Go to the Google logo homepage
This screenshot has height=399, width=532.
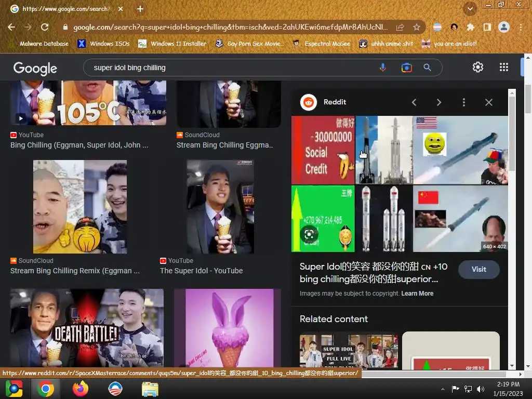(x=35, y=68)
